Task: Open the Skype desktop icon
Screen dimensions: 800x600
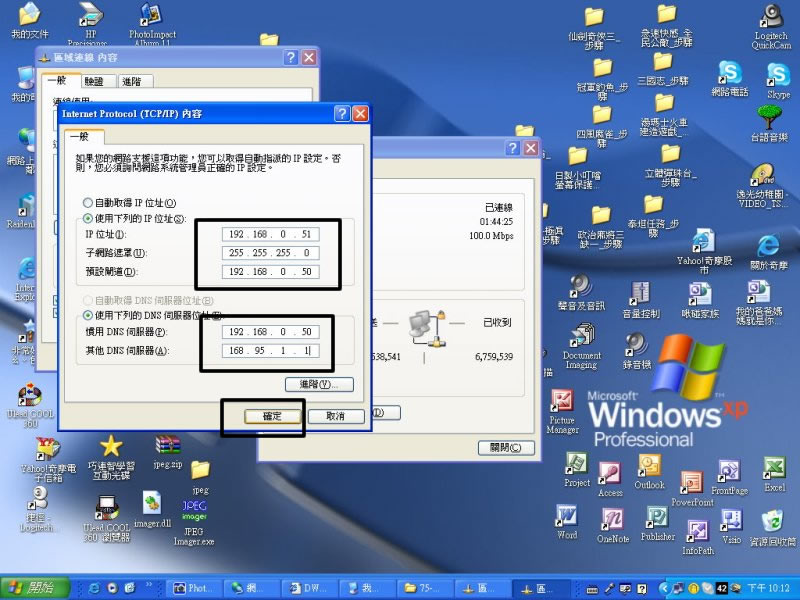Action: pos(778,81)
